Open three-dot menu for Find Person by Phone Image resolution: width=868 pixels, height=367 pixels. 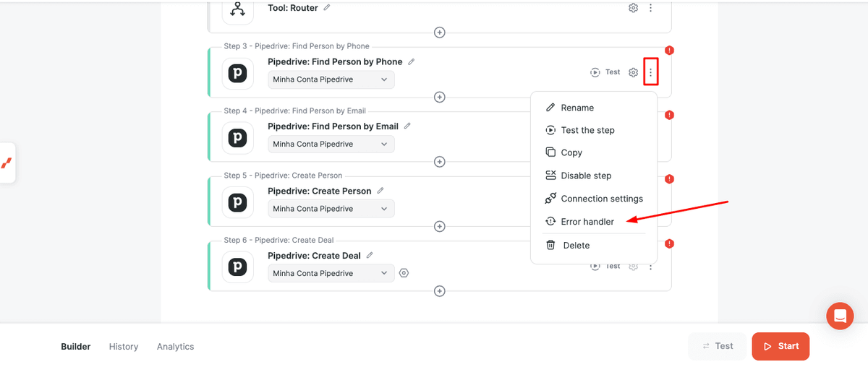click(651, 72)
